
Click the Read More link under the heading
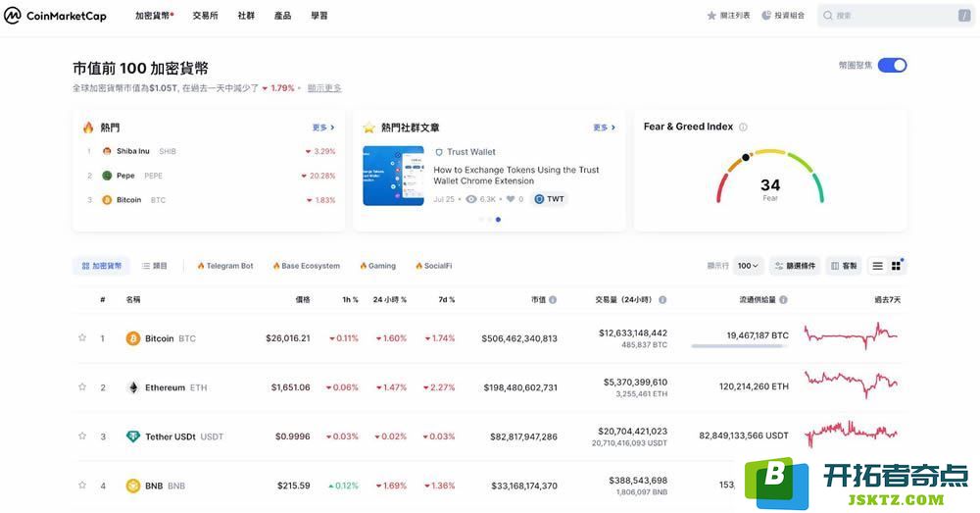(324, 88)
